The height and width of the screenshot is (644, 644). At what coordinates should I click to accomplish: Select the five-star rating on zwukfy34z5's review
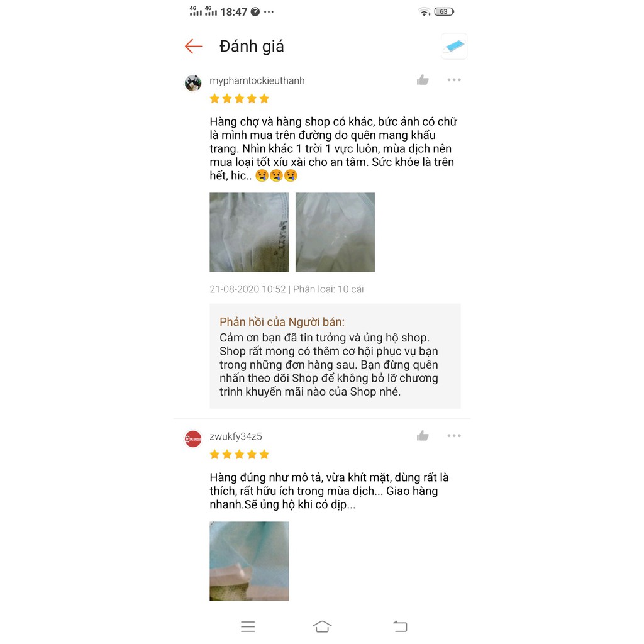(x=240, y=454)
